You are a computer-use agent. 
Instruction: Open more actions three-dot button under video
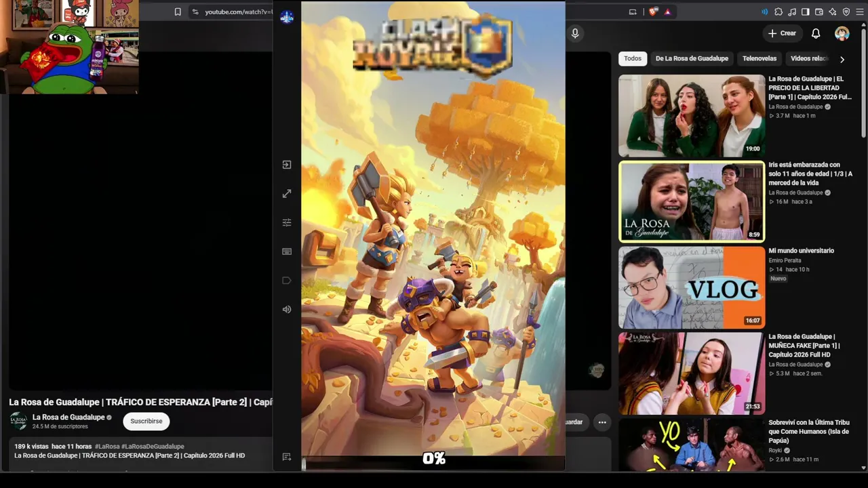click(x=601, y=422)
